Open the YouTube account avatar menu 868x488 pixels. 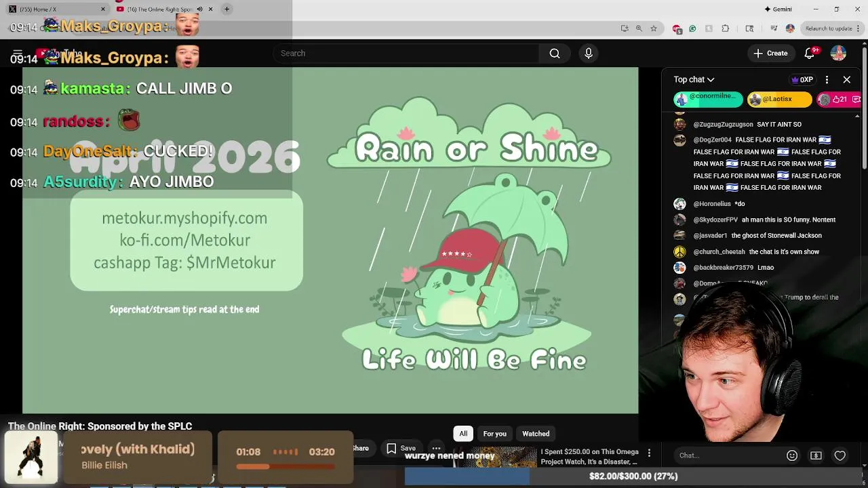[x=838, y=54]
